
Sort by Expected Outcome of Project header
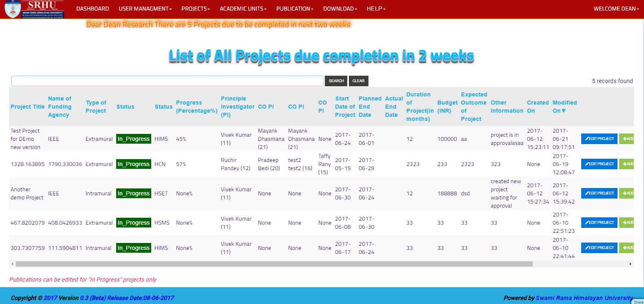(474, 107)
